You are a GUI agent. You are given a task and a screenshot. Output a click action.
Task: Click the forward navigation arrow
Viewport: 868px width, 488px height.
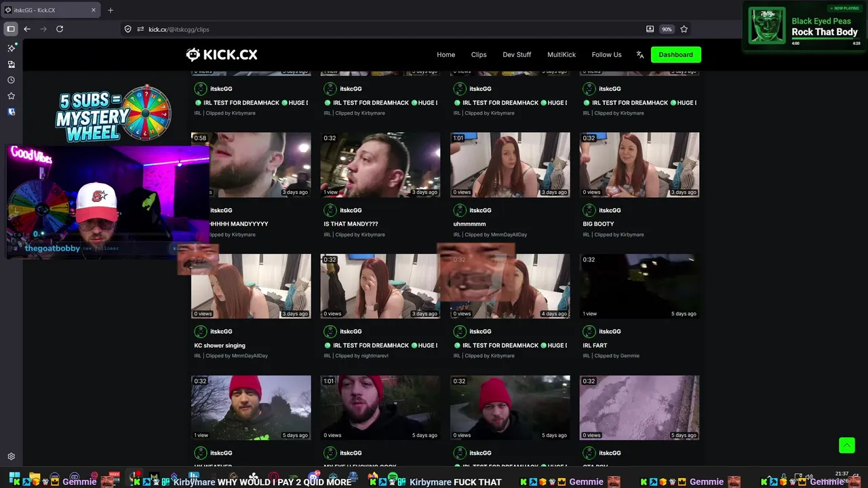[x=43, y=29]
